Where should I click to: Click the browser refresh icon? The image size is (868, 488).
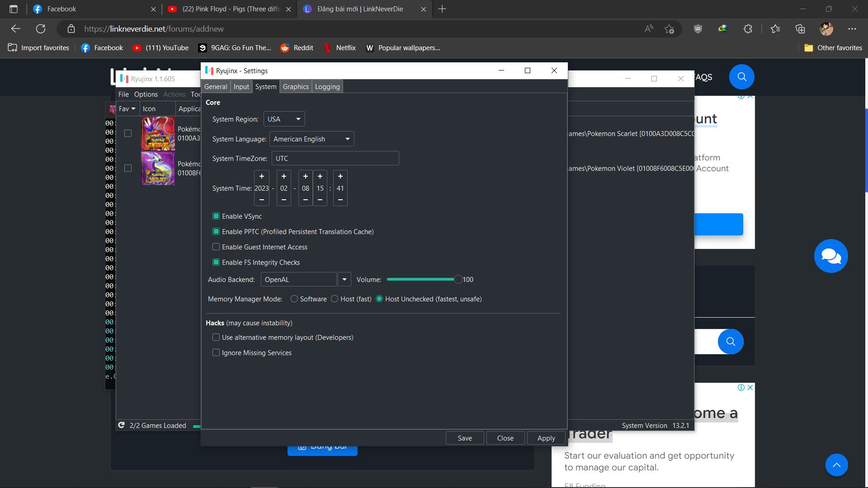pos(41,29)
